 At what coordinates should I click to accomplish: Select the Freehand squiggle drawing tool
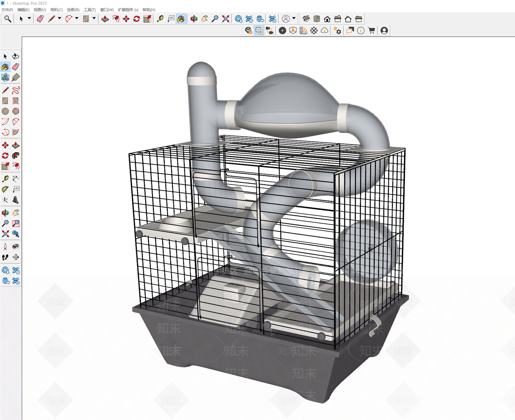[x=15, y=90]
